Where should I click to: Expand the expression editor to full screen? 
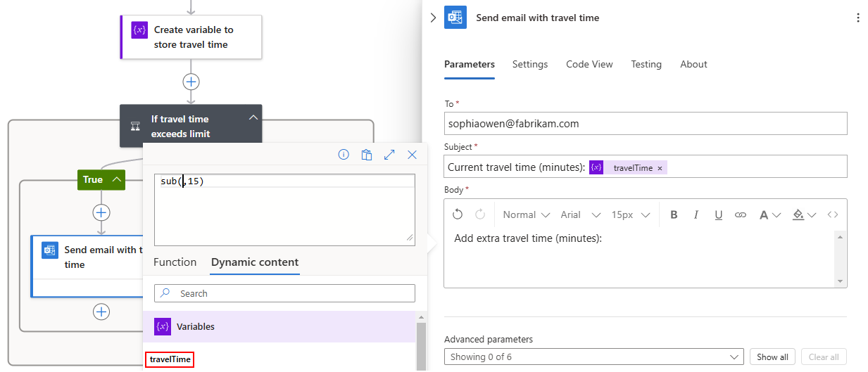coord(389,155)
